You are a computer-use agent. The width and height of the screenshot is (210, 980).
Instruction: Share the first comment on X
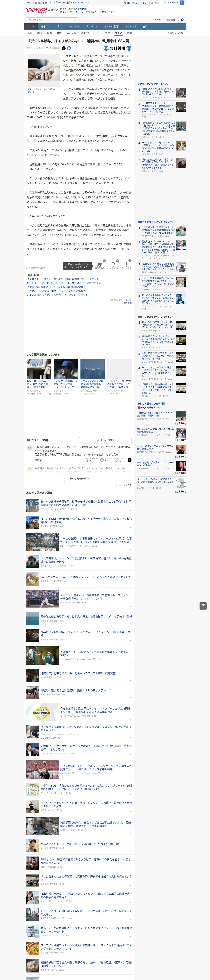click(130, 460)
